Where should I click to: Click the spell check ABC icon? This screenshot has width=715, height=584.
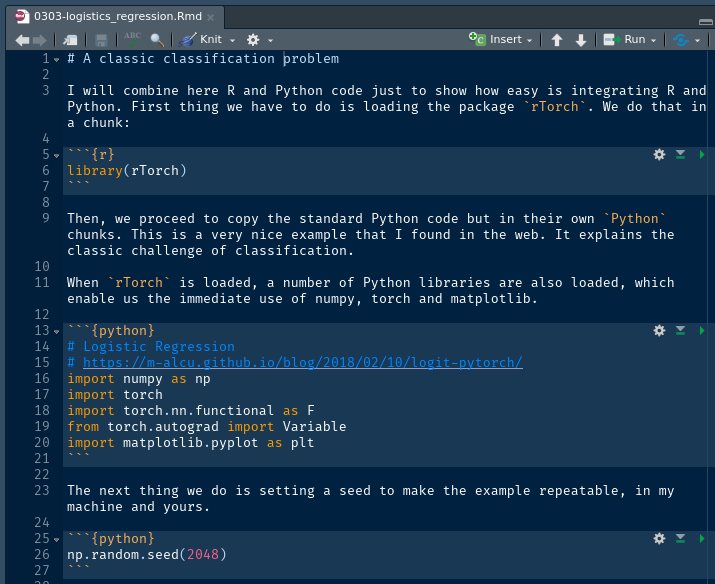[132, 39]
